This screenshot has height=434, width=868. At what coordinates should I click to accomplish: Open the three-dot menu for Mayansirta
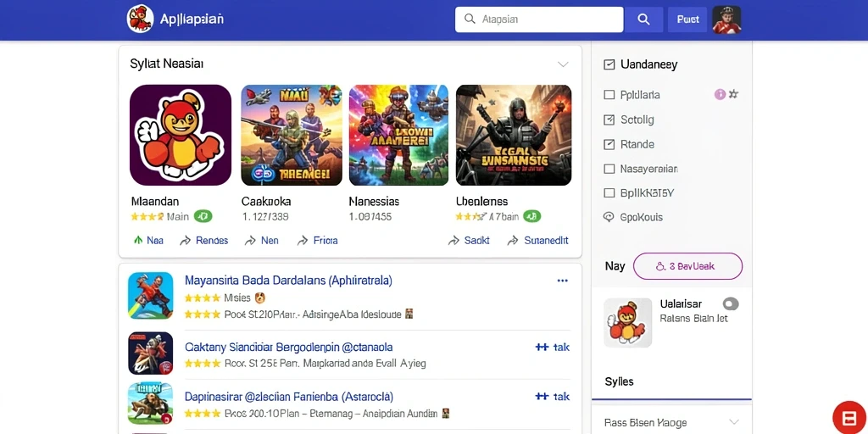[563, 281]
